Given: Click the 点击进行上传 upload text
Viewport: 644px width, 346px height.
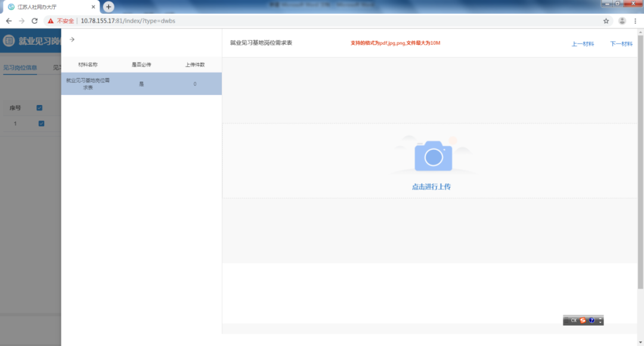Looking at the screenshot, I should (431, 187).
